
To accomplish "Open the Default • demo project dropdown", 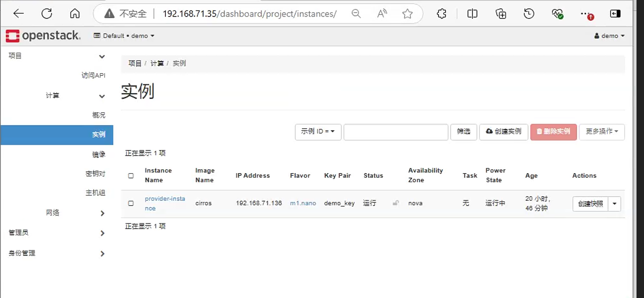I will point(124,36).
